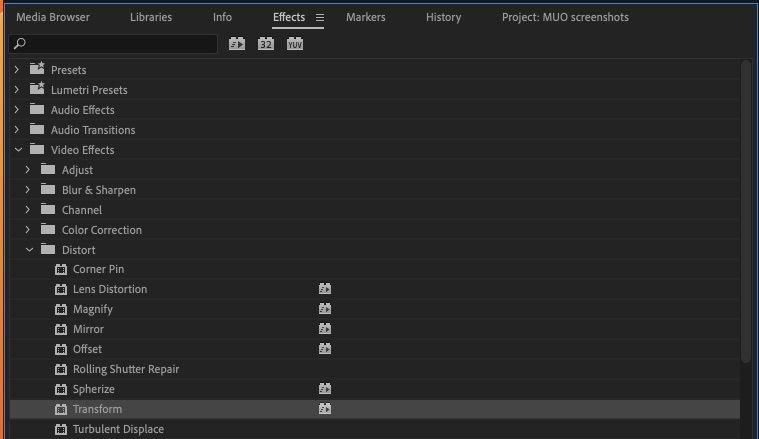
Task: Click the Corner Pin effect icon
Action: point(61,269)
